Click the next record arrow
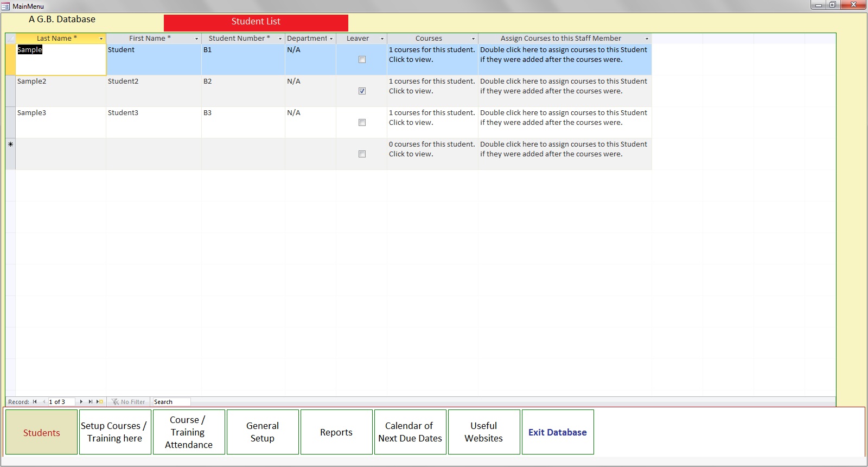Image resolution: width=868 pixels, height=467 pixels. [81, 402]
